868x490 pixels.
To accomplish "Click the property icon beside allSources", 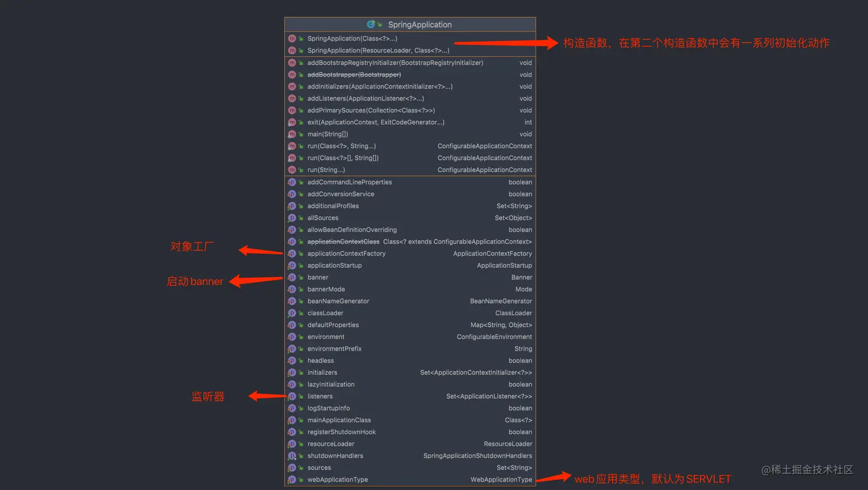I will click(x=292, y=218).
